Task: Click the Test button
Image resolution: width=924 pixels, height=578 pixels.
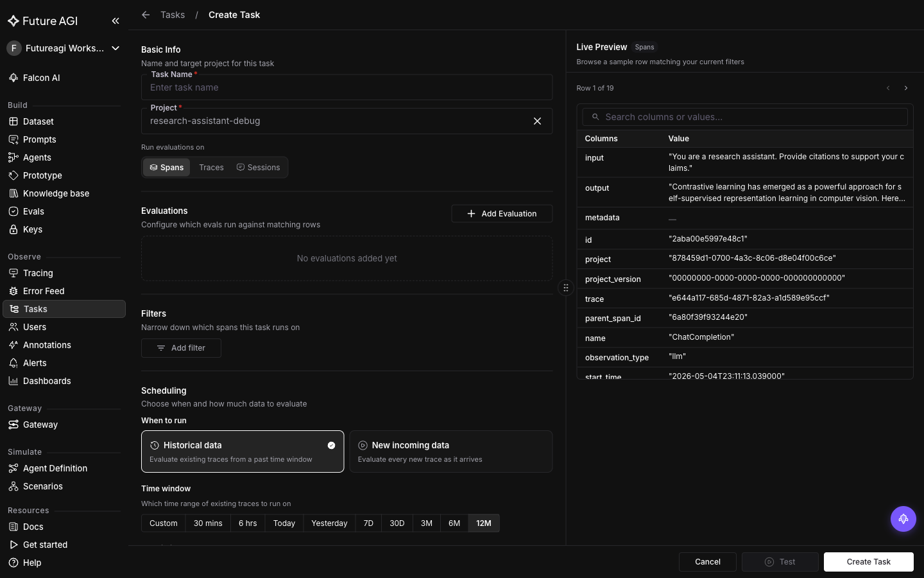Action: click(780, 562)
